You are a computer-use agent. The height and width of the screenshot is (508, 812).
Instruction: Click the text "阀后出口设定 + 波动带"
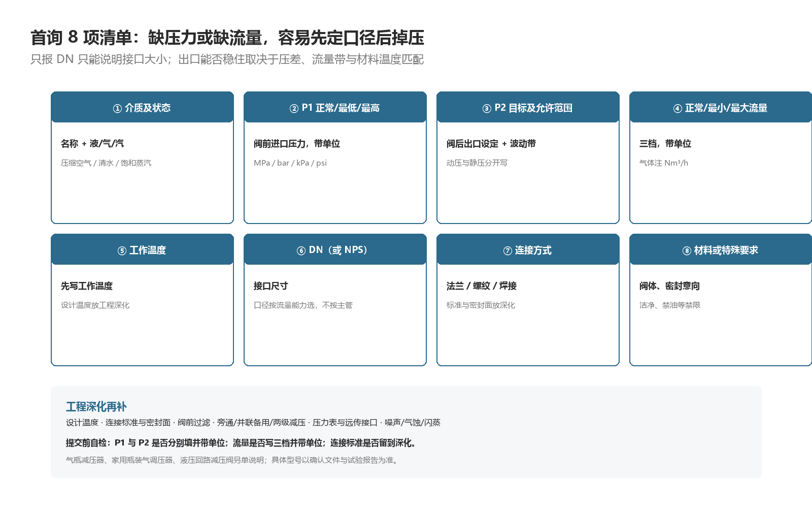[491, 144]
